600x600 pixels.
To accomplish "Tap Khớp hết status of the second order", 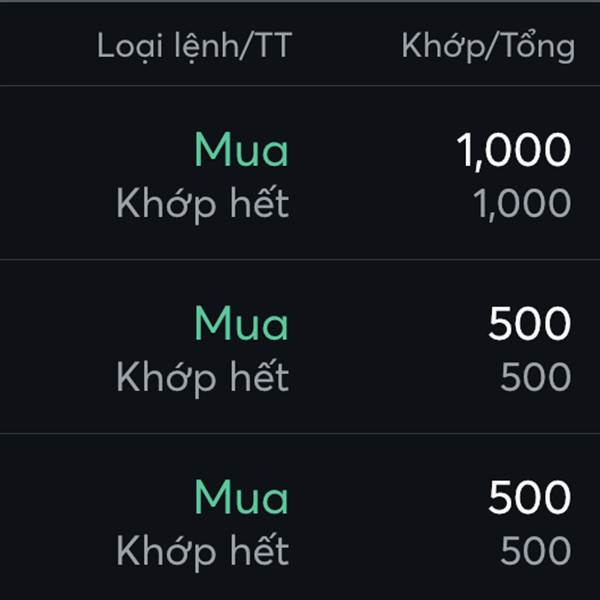I will coord(202,378).
